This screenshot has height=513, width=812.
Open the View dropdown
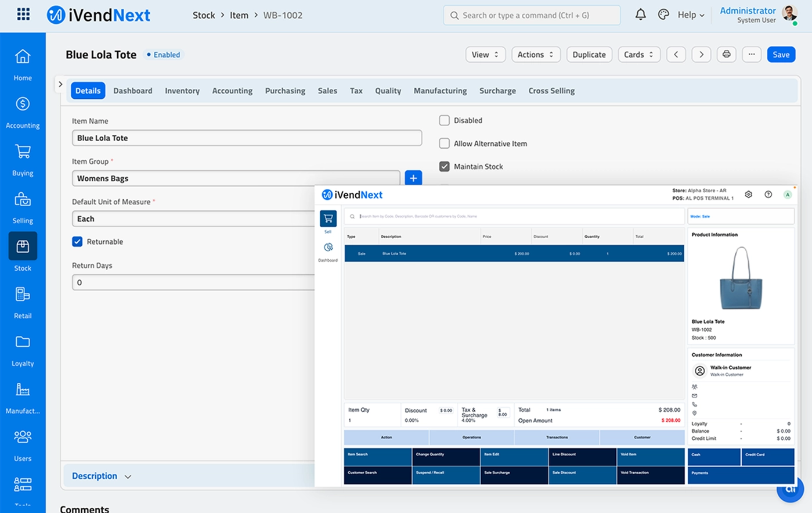[485, 55]
